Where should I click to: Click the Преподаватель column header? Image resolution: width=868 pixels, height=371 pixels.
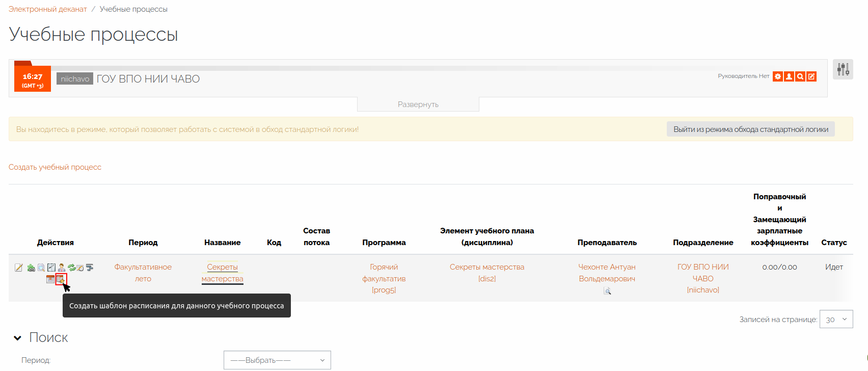point(607,243)
